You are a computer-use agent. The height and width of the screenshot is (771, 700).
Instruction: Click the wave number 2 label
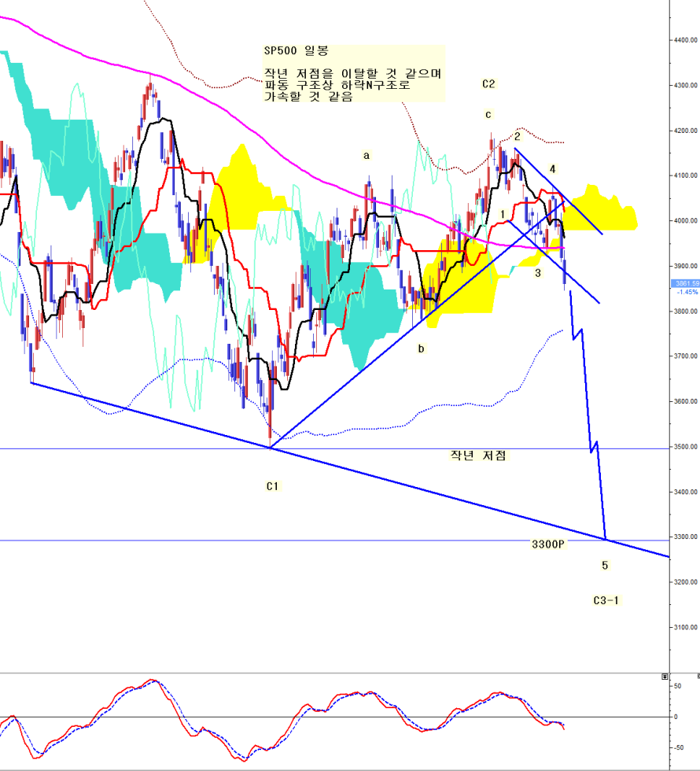coord(518,137)
